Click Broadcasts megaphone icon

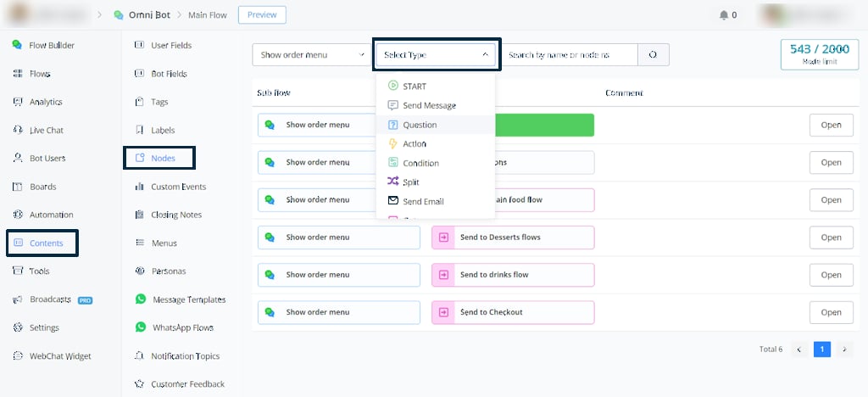coord(18,299)
